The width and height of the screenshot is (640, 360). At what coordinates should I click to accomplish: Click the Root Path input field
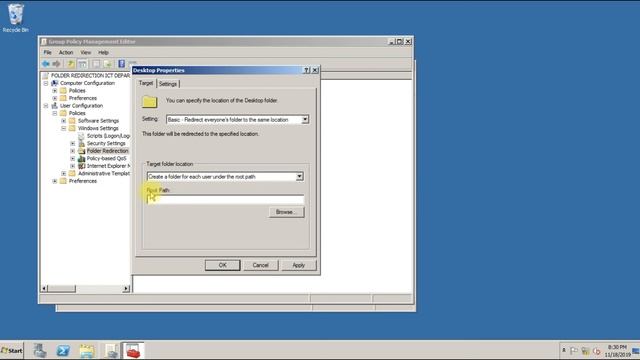pos(225,199)
